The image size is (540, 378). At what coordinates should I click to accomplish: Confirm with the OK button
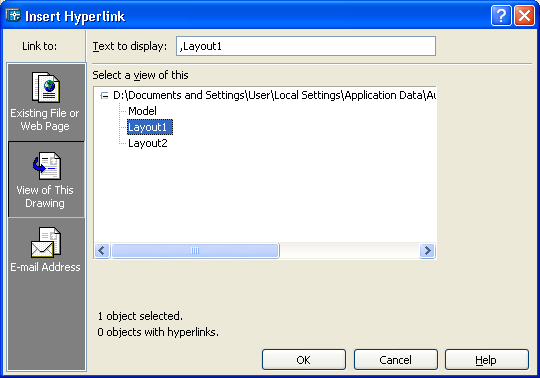click(304, 360)
